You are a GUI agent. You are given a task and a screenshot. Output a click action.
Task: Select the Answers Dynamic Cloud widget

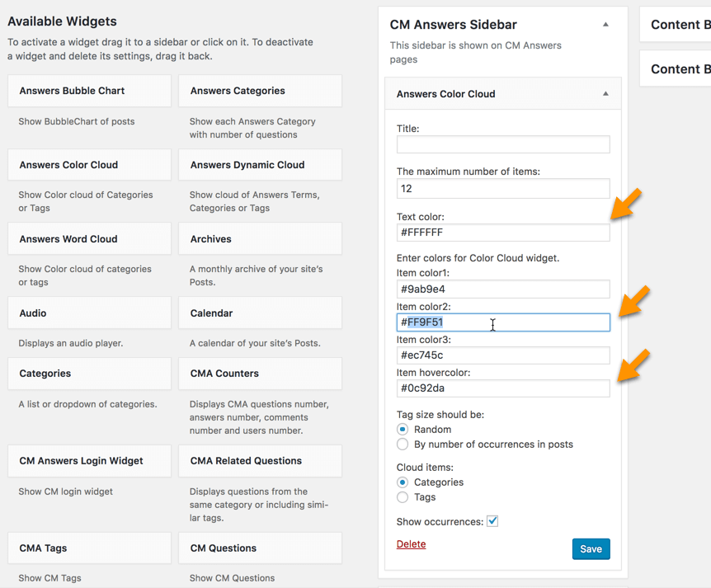260,165
